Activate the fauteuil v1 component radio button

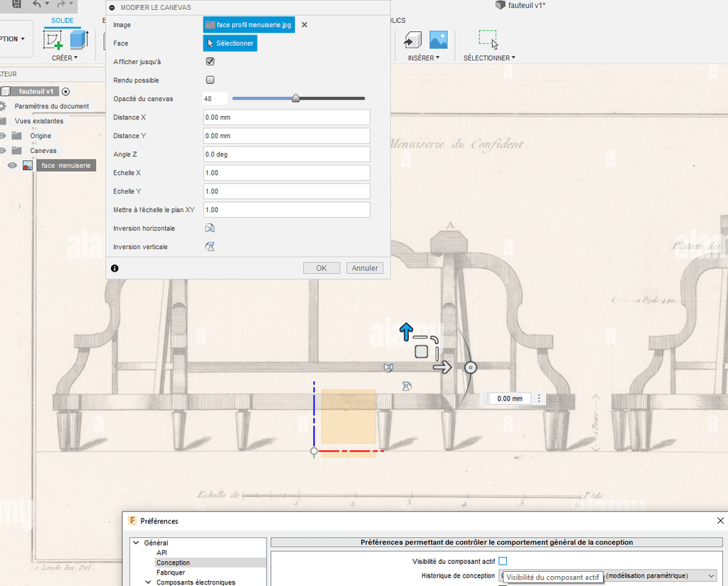pos(66,92)
